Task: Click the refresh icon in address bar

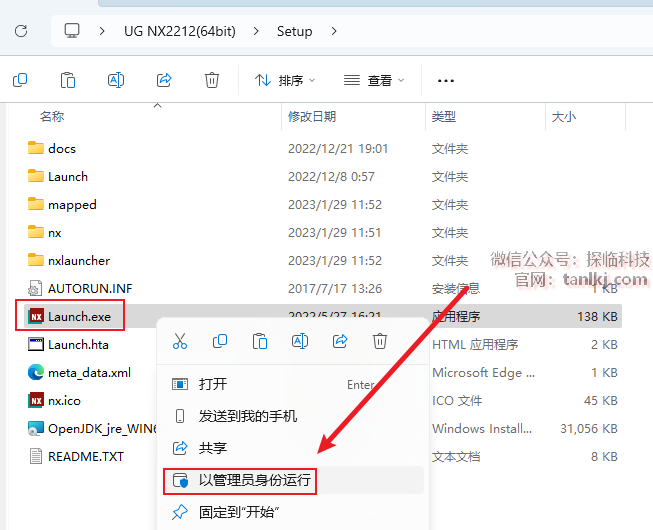Action: tap(21, 31)
